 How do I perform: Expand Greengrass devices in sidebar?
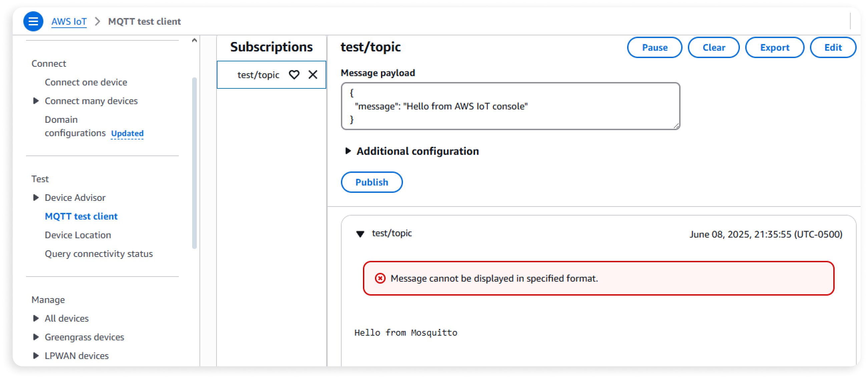coord(36,337)
